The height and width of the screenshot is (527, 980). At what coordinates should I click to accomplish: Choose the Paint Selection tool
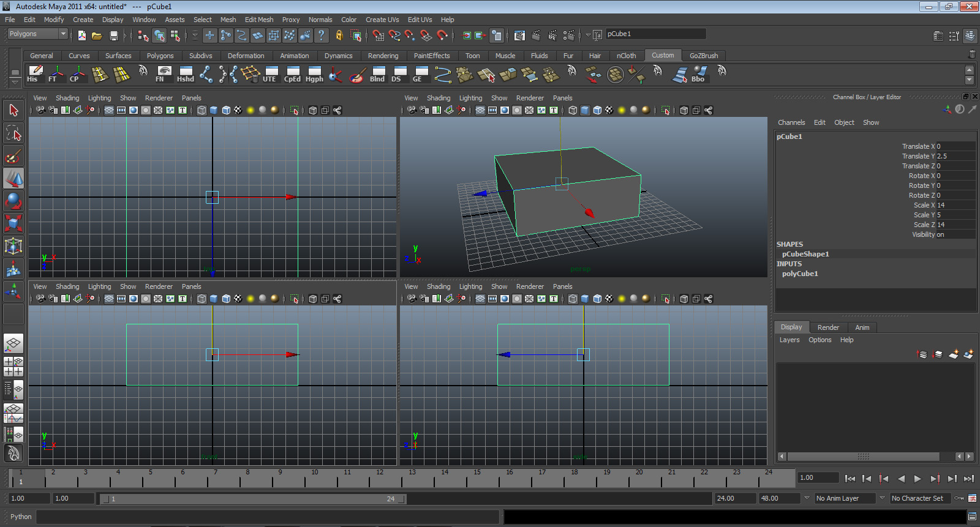point(13,156)
